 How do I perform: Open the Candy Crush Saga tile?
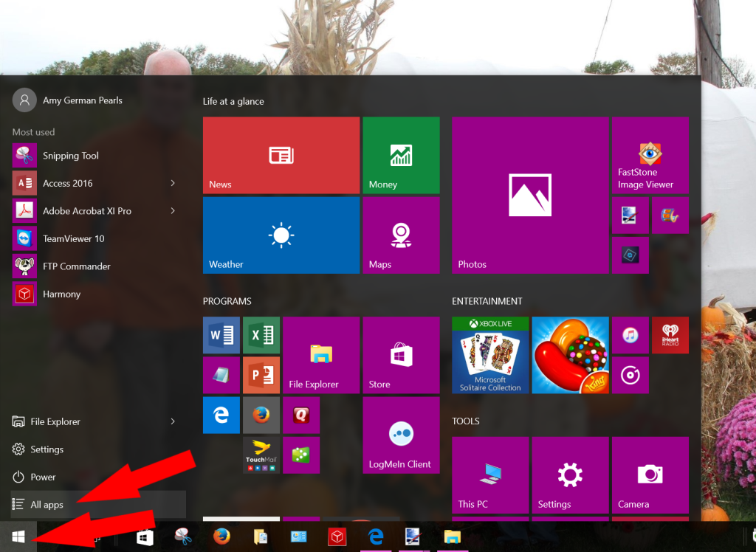tap(570, 355)
